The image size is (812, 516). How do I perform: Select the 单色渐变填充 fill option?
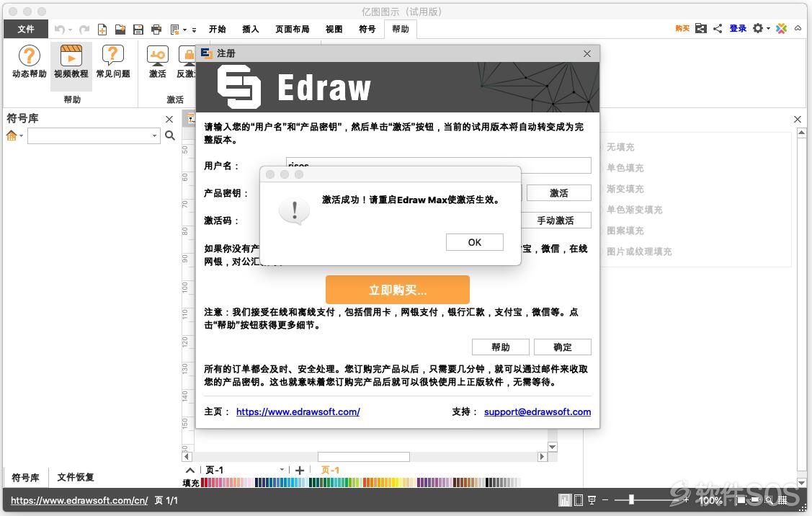click(634, 210)
